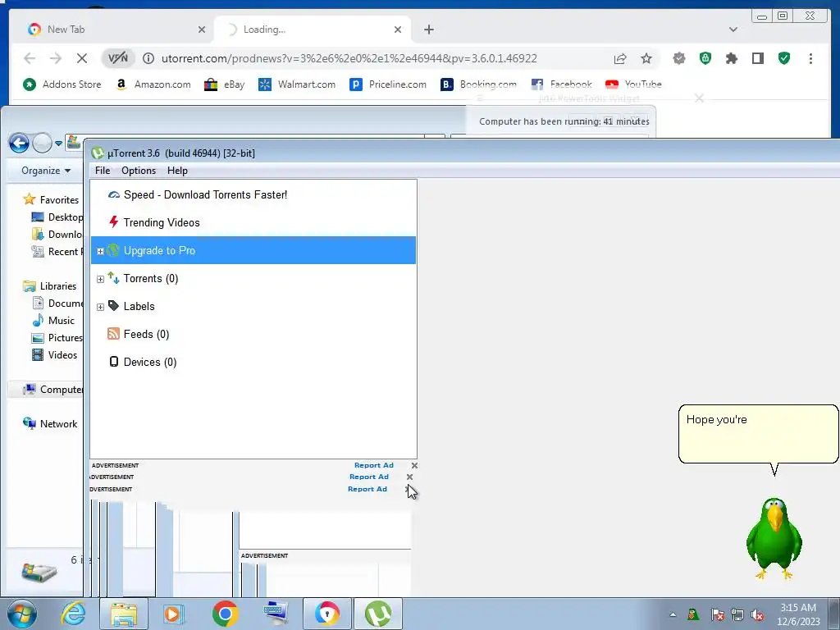
Task: Open the Windows Start menu
Action: (x=22, y=614)
